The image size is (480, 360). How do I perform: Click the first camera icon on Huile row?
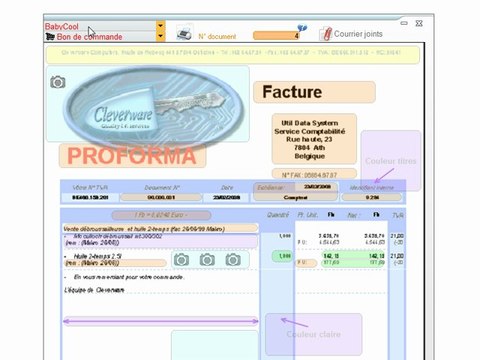[181, 260]
